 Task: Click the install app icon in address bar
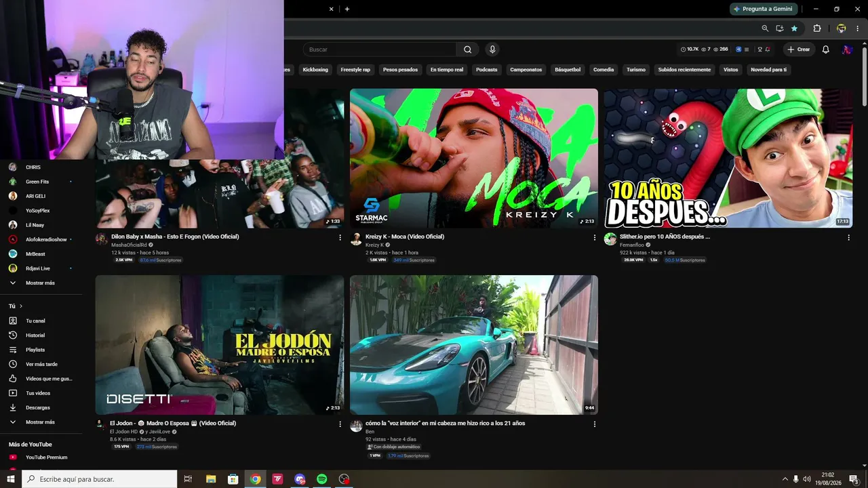coord(780,28)
